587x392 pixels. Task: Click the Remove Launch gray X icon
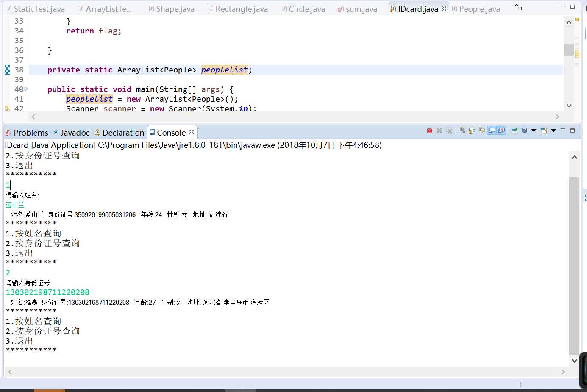coord(439,131)
